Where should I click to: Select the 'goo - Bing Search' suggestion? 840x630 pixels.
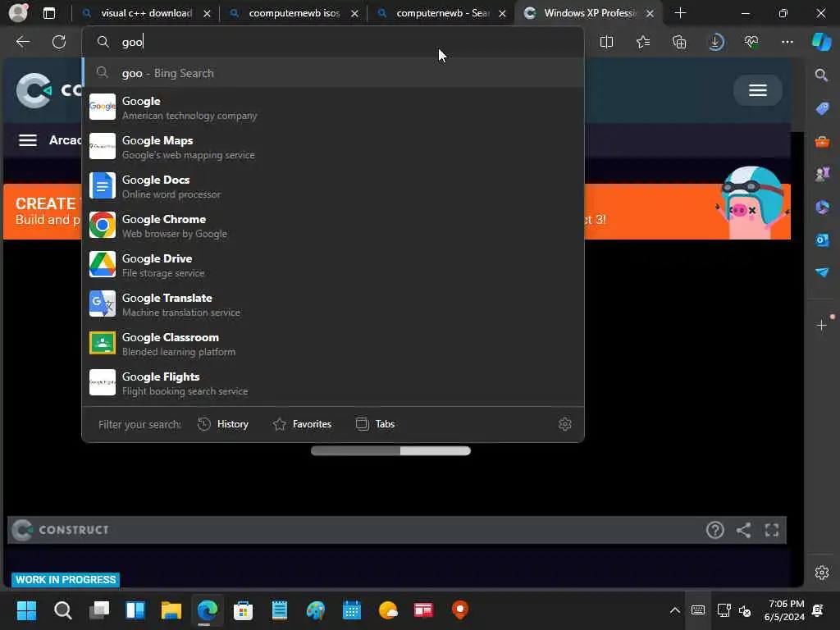(x=333, y=73)
